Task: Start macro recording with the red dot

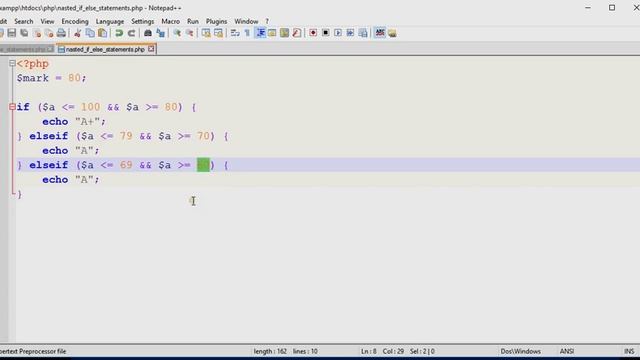Action: click(x=313, y=33)
